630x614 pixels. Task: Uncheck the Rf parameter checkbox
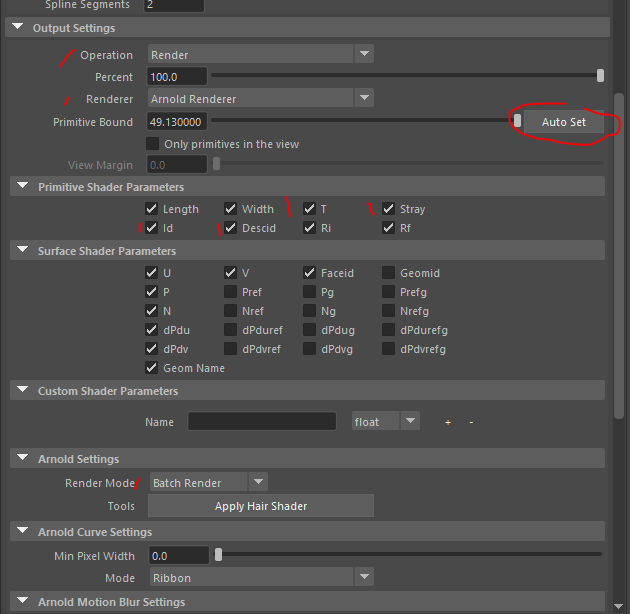point(389,228)
